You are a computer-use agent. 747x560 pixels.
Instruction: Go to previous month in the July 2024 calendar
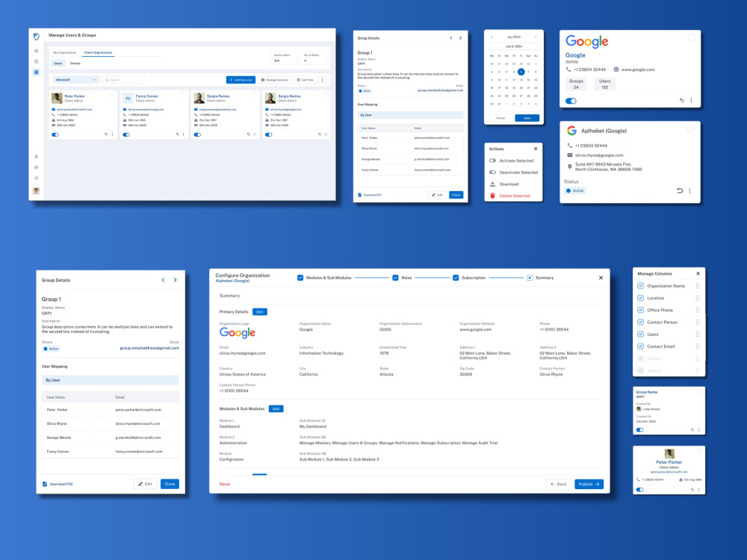point(492,37)
